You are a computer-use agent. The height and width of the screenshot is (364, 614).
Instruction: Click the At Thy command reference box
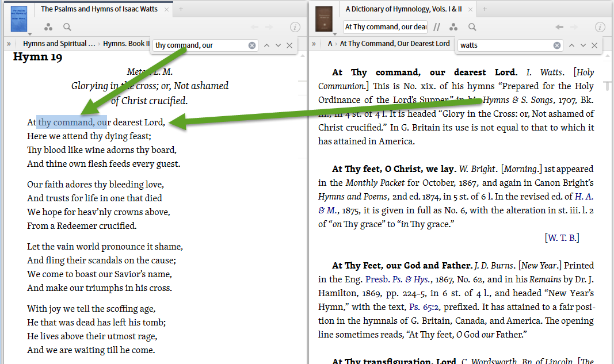click(385, 26)
